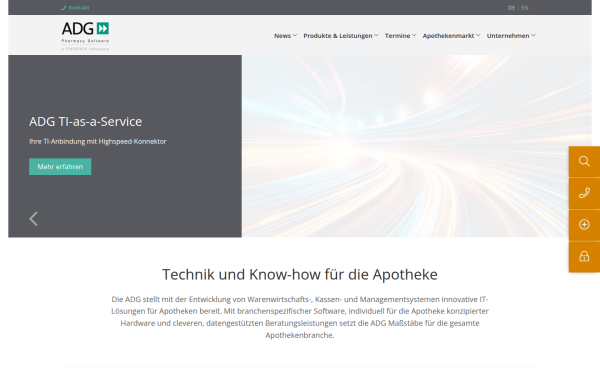Click the small phone icon beside Kontakt
Image resolution: width=600 pixels, height=375 pixels.
64,8
